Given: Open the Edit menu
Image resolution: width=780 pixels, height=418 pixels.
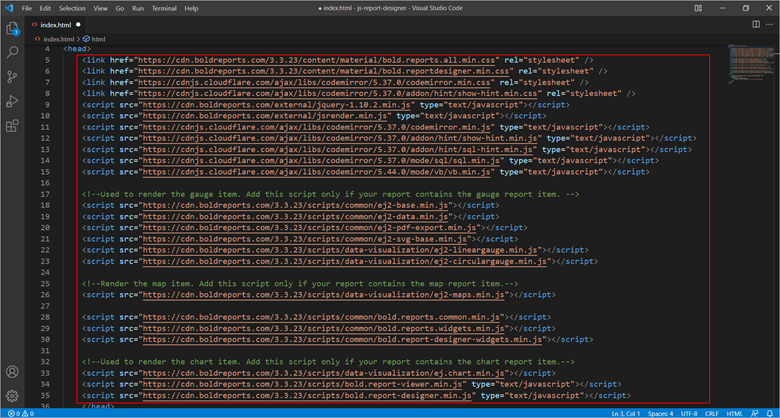Looking at the screenshot, I should pos(45,8).
